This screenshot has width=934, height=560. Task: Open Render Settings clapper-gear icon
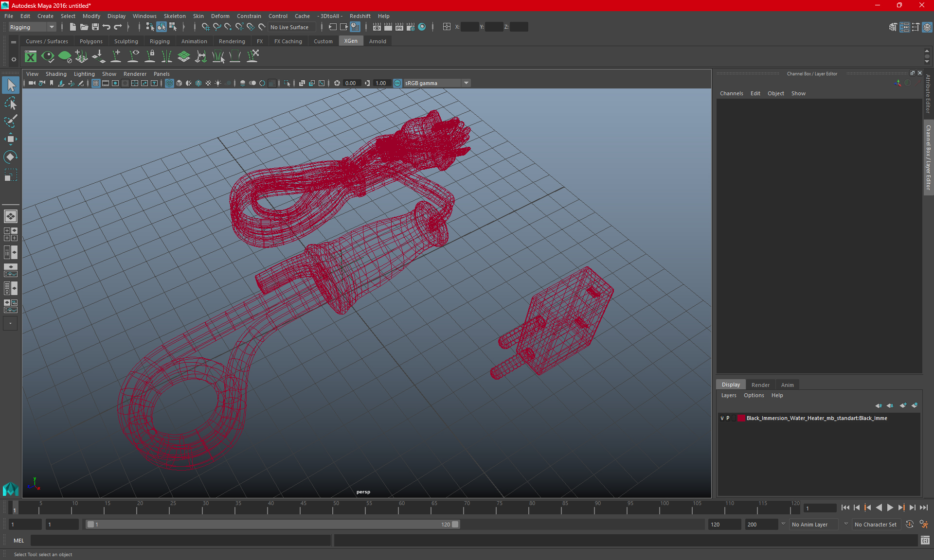click(410, 27)
